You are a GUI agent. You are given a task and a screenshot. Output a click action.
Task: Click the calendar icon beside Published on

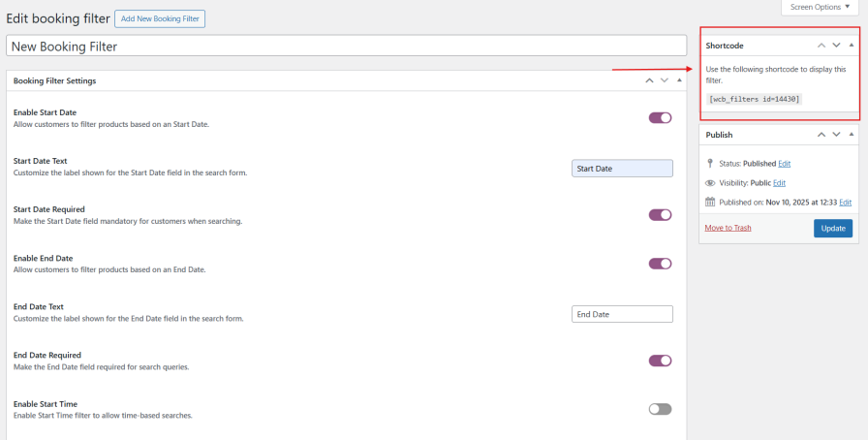tap(710, 202)
